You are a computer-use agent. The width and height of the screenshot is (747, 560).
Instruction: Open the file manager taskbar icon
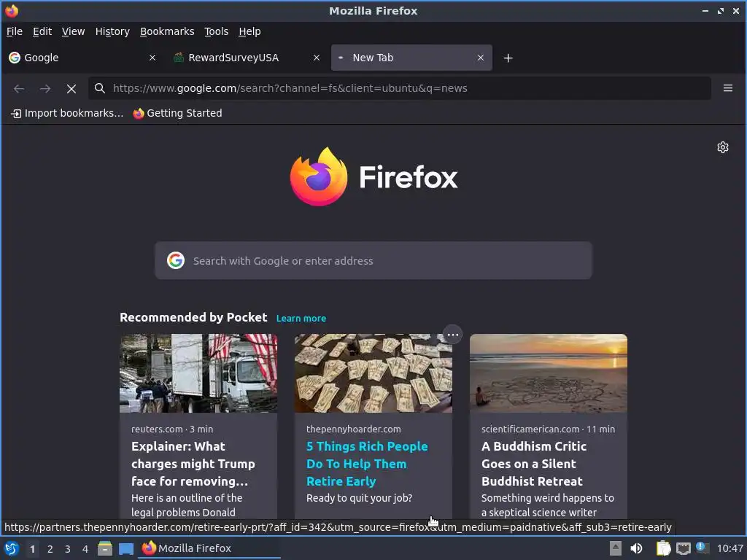click(105, 548)
